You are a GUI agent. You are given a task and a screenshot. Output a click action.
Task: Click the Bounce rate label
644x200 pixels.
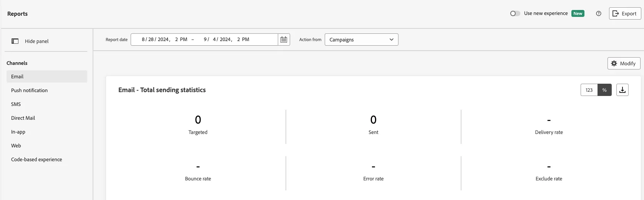(198, 179)
